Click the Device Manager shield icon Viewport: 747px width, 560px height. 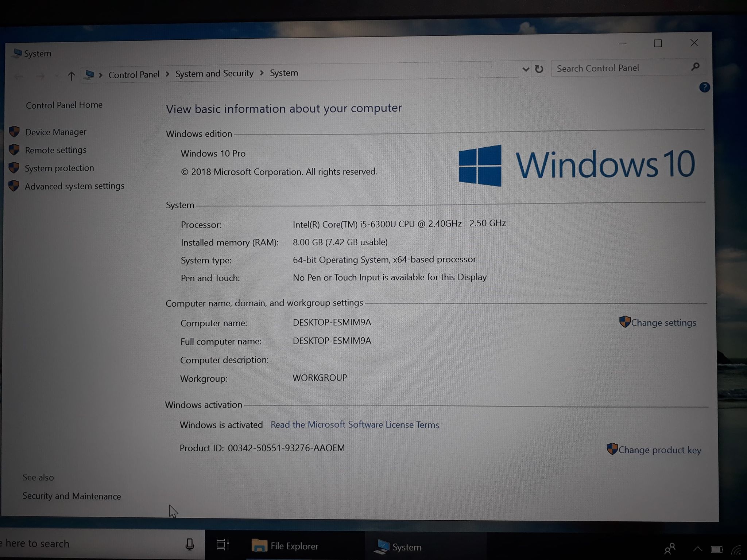pos(14,132)
